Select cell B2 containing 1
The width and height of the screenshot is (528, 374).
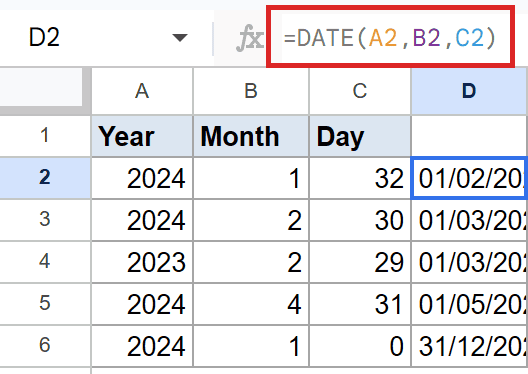[251, 178]
